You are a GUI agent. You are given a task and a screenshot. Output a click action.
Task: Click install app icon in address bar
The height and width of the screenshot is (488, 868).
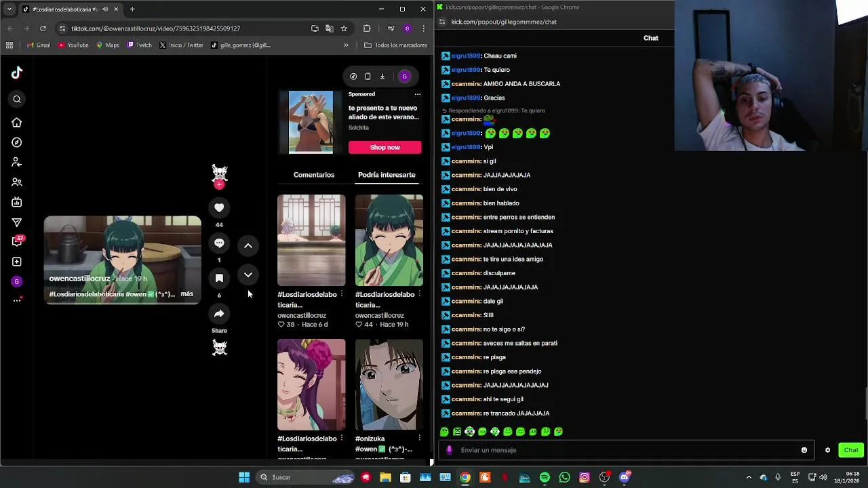(x=315, y=28)
